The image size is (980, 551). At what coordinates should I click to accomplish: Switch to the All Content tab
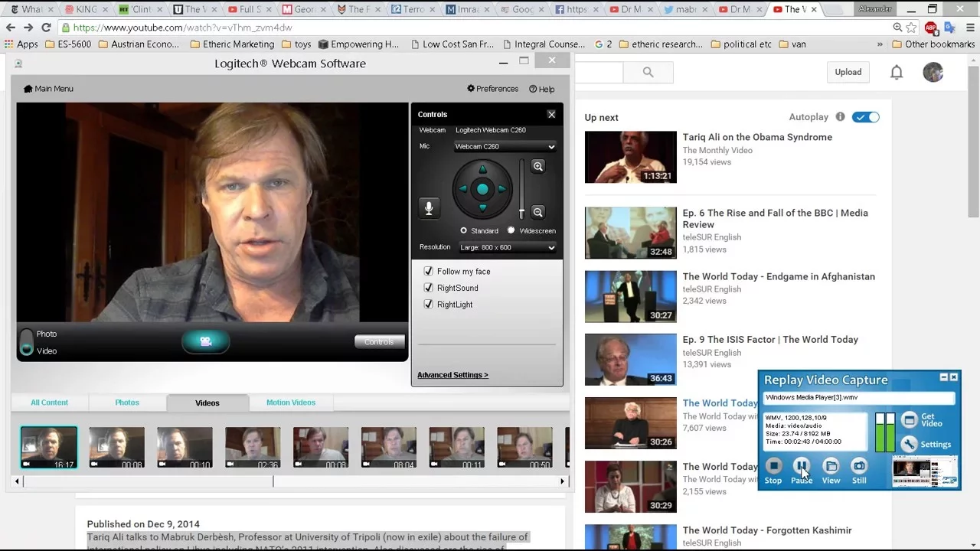click(49, 403)
